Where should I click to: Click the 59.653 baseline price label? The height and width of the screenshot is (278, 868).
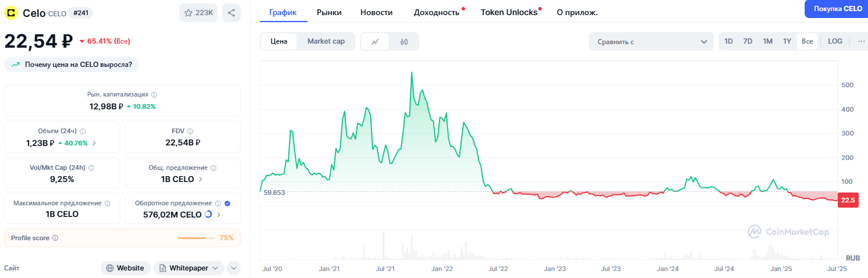point(274,192)
